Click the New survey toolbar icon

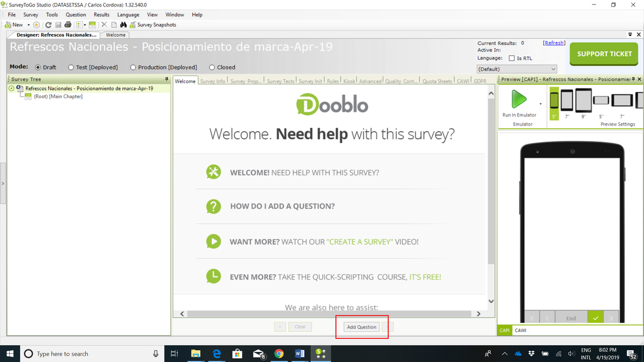(8, 25)
